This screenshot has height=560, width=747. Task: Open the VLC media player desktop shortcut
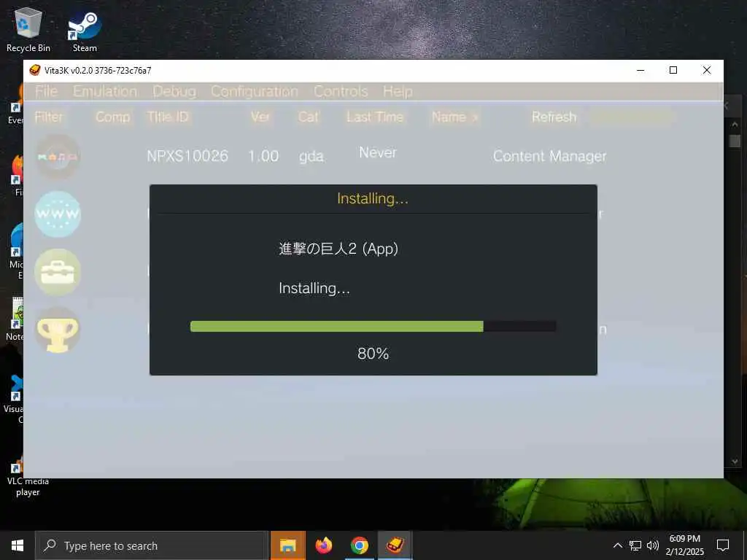pos(28,478)
